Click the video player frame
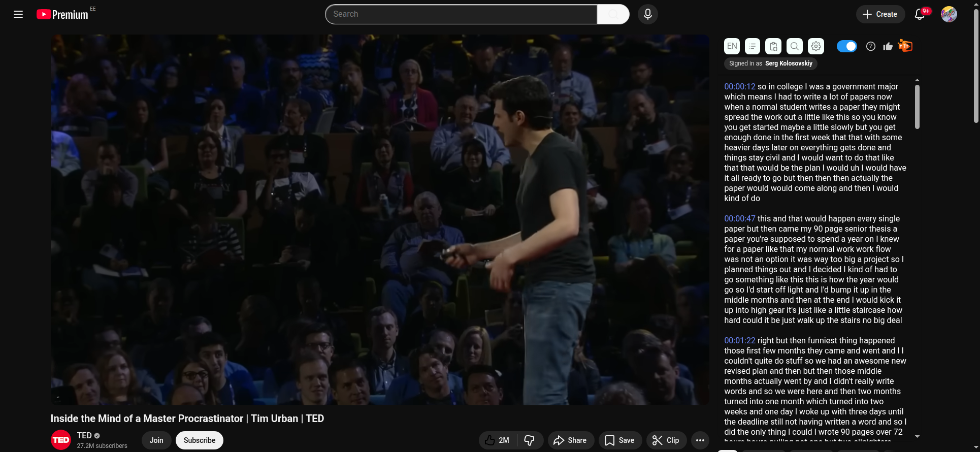 coord(380,220)
